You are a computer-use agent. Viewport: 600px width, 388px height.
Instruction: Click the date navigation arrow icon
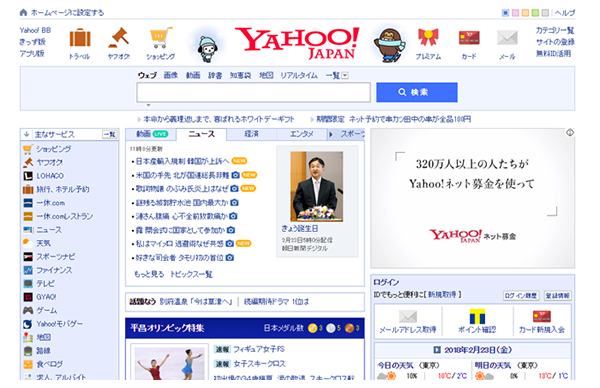(x=437, y=350)
